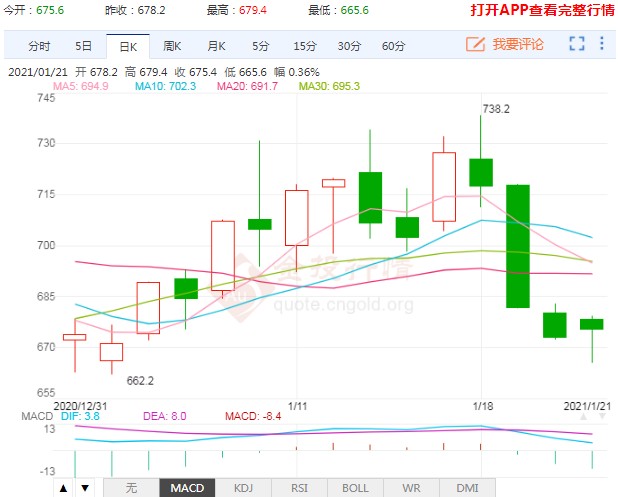Click the MA10: 702.3 legend label
This screenshot has width=618, height=497.
pos(166,86)
